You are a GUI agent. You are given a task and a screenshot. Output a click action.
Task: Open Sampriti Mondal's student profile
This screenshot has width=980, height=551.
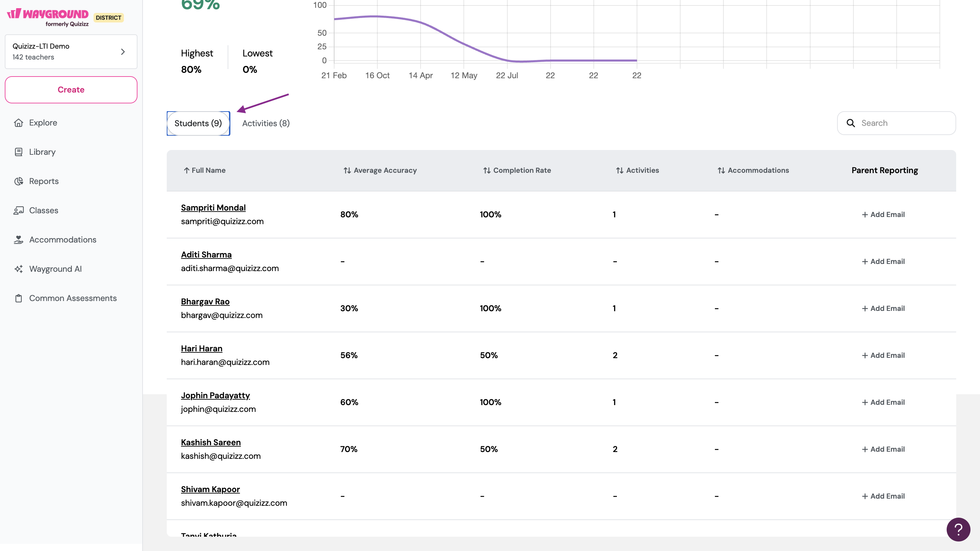pos(213,207)
